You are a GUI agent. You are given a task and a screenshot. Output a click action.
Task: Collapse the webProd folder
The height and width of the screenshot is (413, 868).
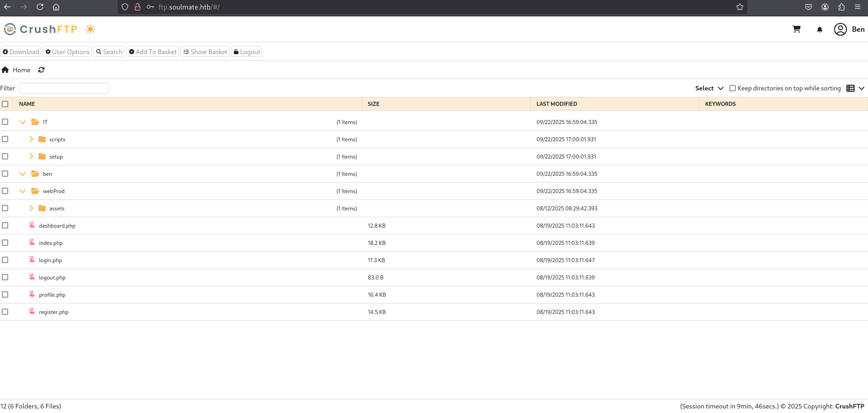click(x=23, y=191)
